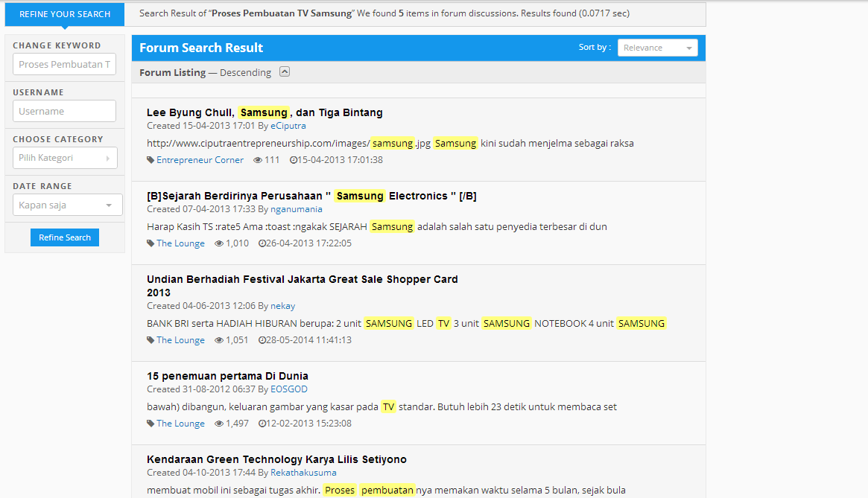868x498 pixels.
Task: Click the snippet starting bawah) dibangun, keluaran gambar
Action: pos(381,406)
